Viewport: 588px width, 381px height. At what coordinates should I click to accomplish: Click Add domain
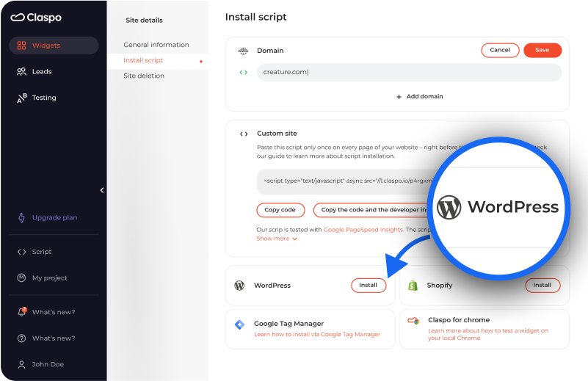click(x=419, y=96)
